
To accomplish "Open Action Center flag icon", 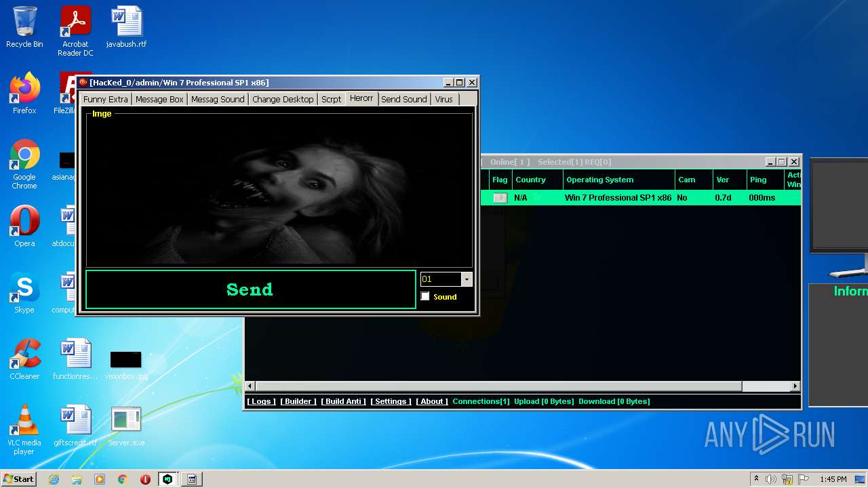I will [803, 479].
